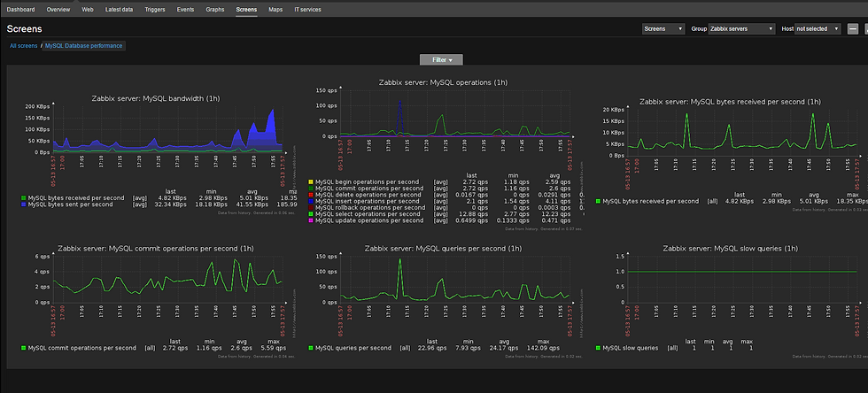Click the 'Screens' page heading
The image size is (868, 393).
25,29
